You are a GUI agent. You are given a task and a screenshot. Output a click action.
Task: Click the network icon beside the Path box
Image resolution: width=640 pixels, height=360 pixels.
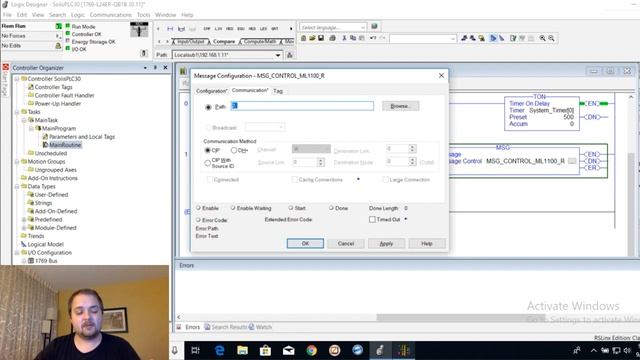tap(290, 55)
